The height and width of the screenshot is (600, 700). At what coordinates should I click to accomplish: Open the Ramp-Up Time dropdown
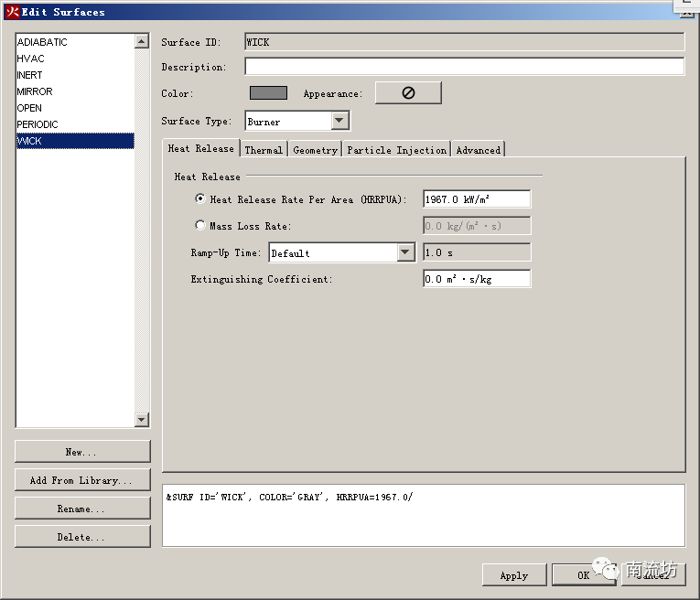click(x=405, y=253)
